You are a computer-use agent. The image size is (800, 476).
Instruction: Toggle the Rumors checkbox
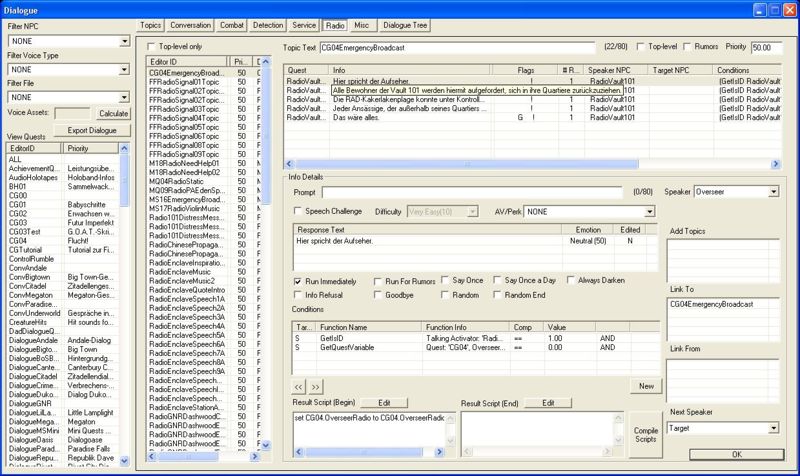tap(687, 46)
